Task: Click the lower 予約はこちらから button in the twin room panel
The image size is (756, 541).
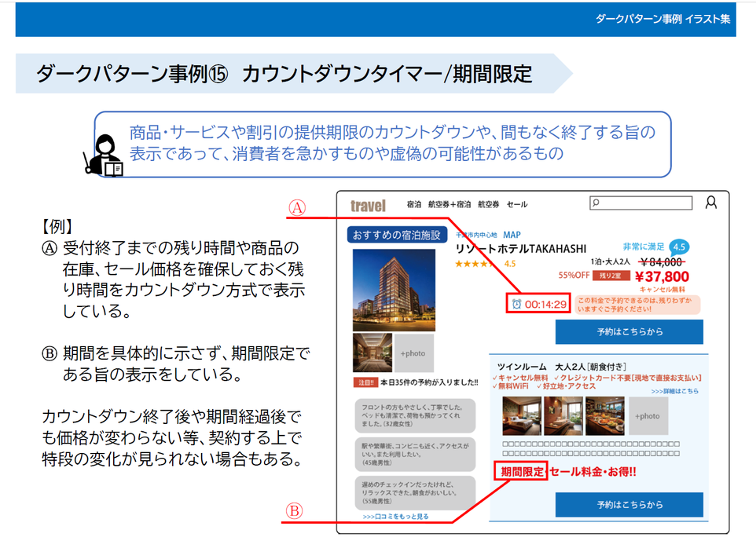Action: click(x=629, y=504)
